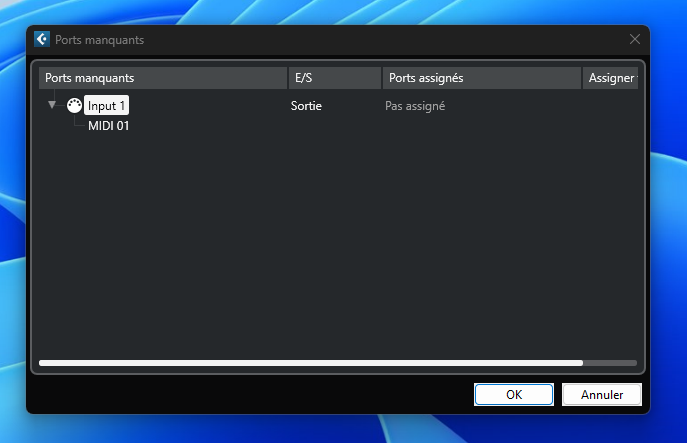687x443 pixels.
Task: Click the scrollbar track right of the thumb
Action: pyautogui.click(x=610, y=363)
